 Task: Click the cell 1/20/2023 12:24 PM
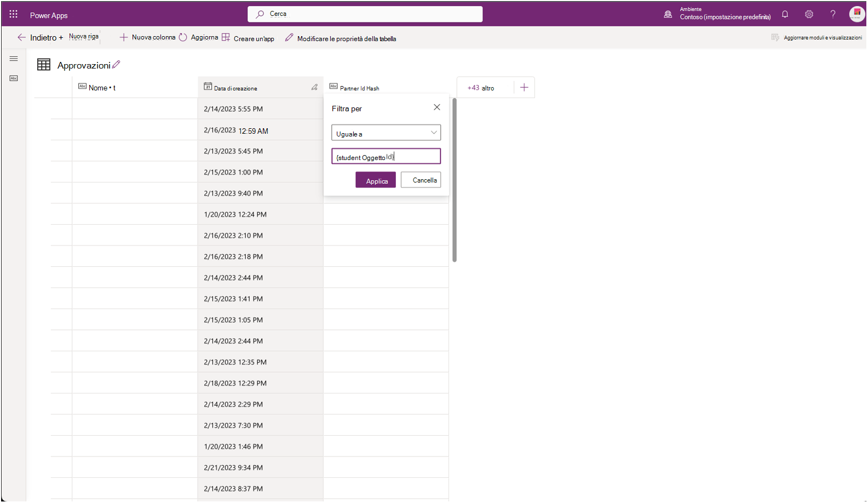tap(260, 214)
